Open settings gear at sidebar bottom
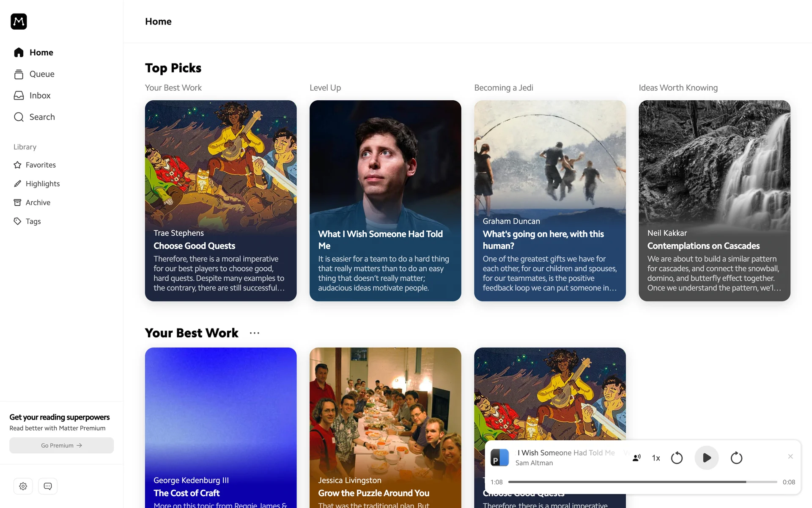812x508 pixels. (x=23, y=486)
